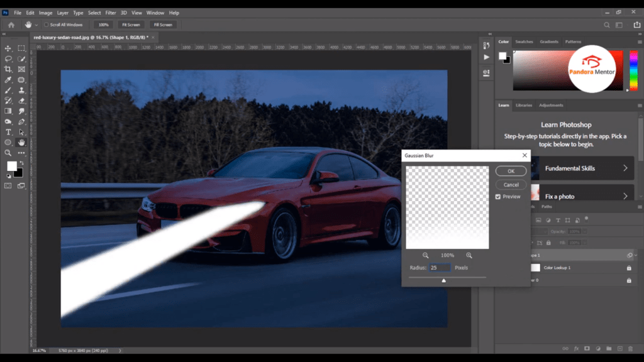Activate the Crop tool
This screenshot has width=644, height=362.
point(8,70)
